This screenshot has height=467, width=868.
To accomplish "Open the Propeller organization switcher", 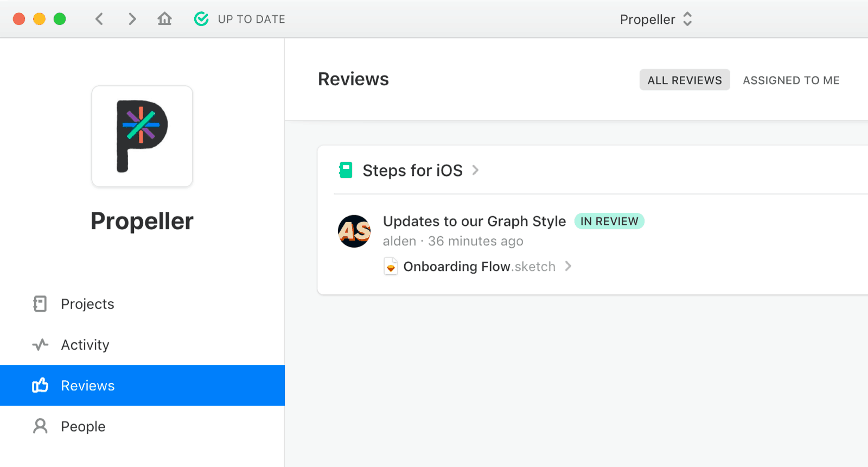I will 656,19.
